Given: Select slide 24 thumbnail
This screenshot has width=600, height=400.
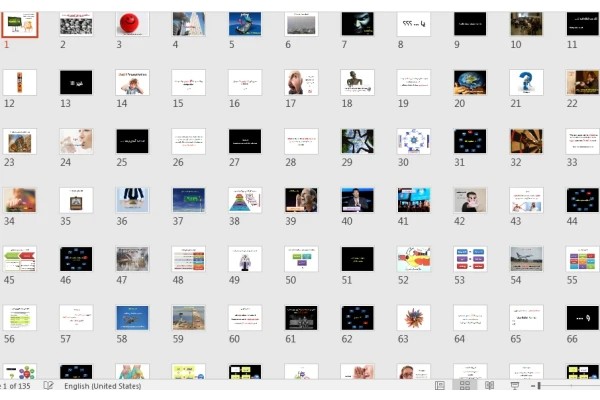Looking at the screenshot, I should pos(76,141).
